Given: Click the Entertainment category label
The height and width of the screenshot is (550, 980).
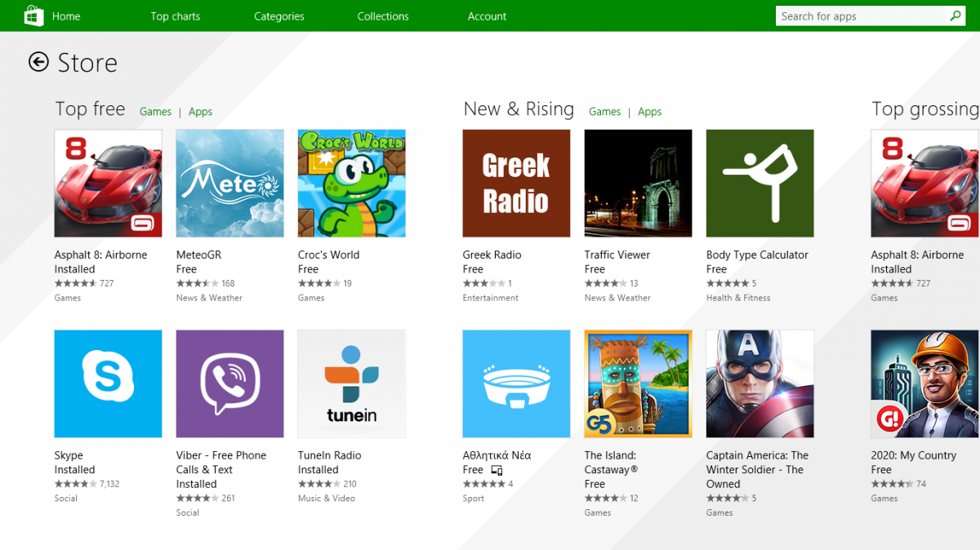Looking at the screenshot, I should pos(491,298).
